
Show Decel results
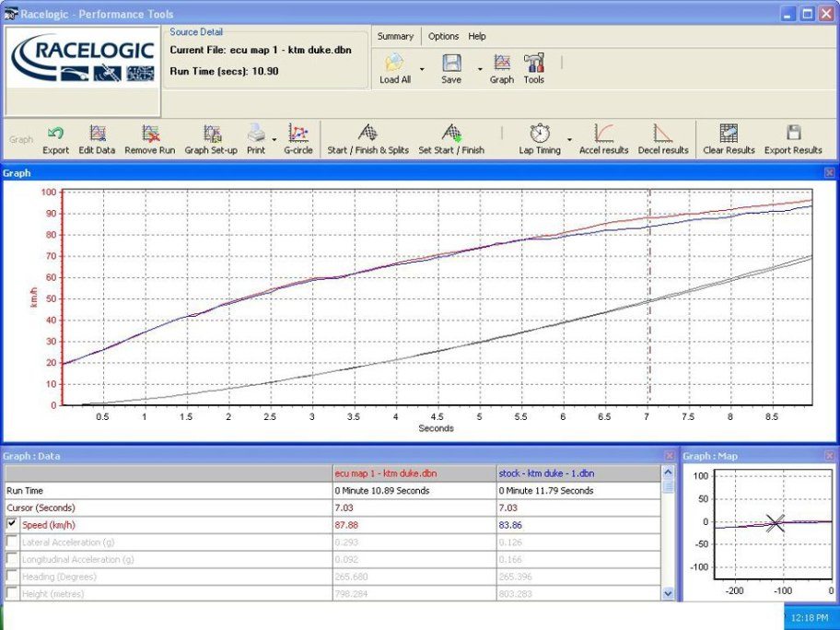(663, 134)
